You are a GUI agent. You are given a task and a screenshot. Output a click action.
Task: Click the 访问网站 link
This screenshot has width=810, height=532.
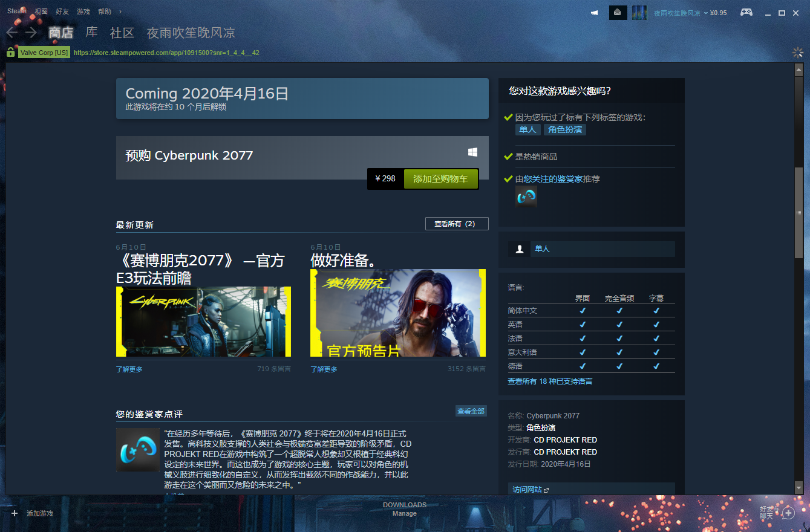click(x=527, y=490)
